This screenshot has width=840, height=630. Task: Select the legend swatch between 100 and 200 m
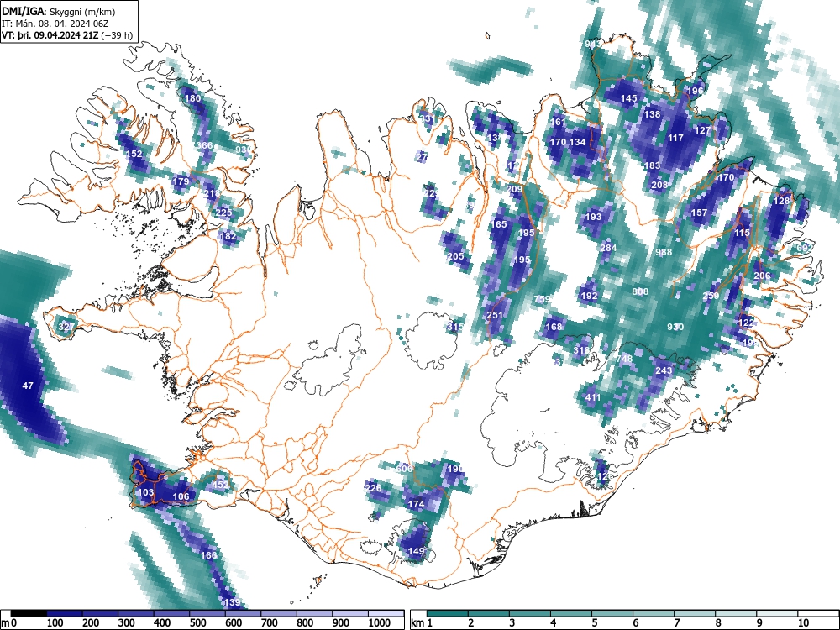coord(65,613)
